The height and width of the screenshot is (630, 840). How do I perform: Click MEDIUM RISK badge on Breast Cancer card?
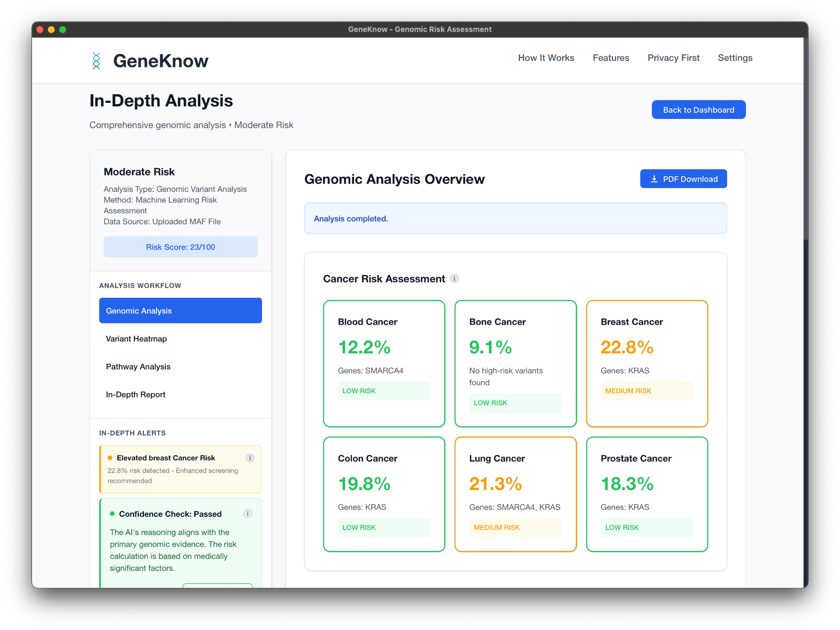point(647,391)
